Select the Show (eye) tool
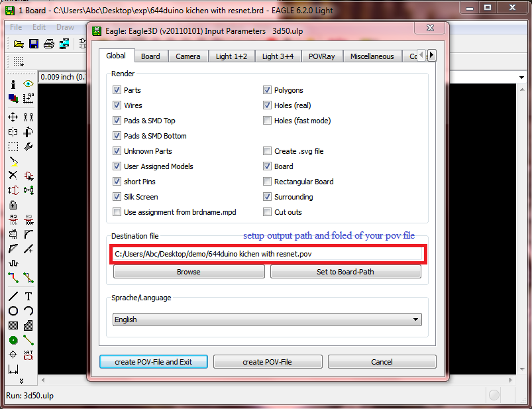 (x=28, y=84)
